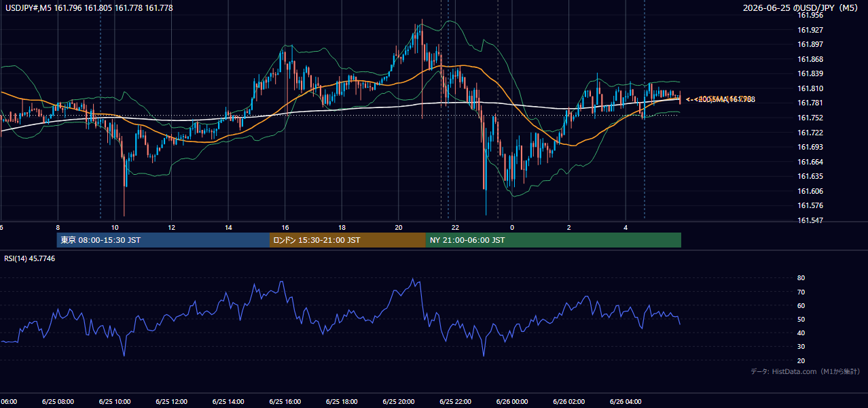Click hour label 8 on price chart axis
Image resolution: width=868 pixels, height=408 pixels.
[x=58, y=227]
